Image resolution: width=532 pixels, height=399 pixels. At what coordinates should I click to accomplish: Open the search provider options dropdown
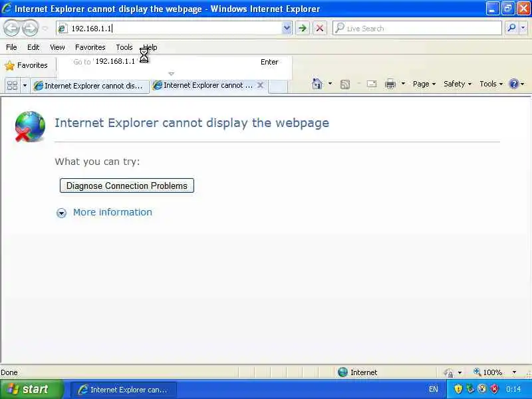pos(523,28)
